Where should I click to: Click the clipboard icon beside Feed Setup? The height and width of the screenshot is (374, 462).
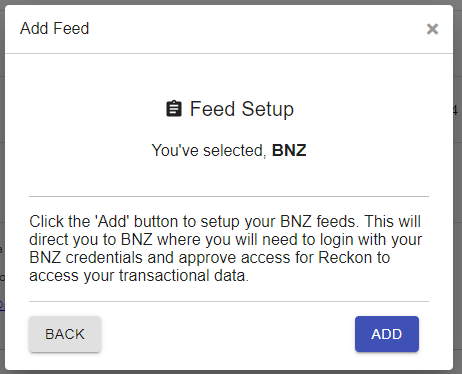[174, 109]
